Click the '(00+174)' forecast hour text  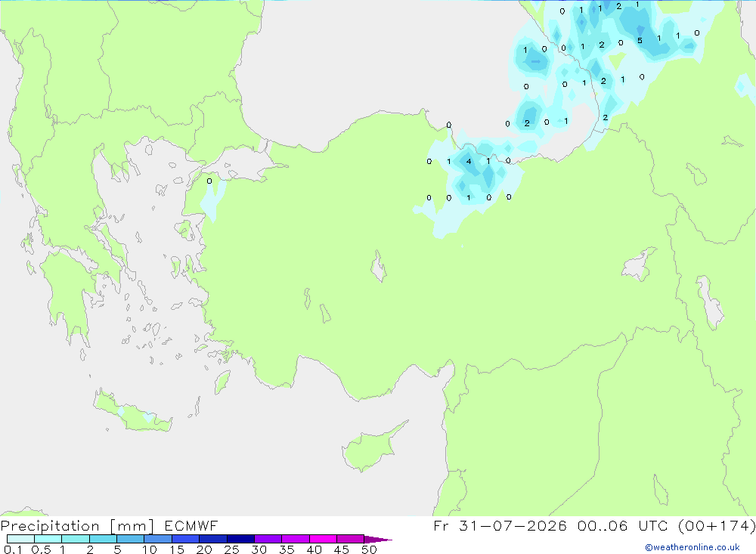(717, 525)
